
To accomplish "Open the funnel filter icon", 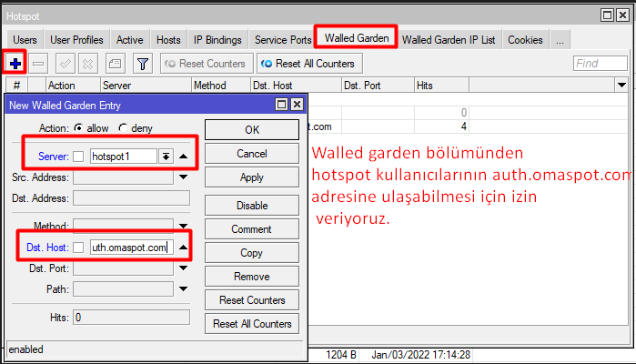I will [x=142, y=64].
